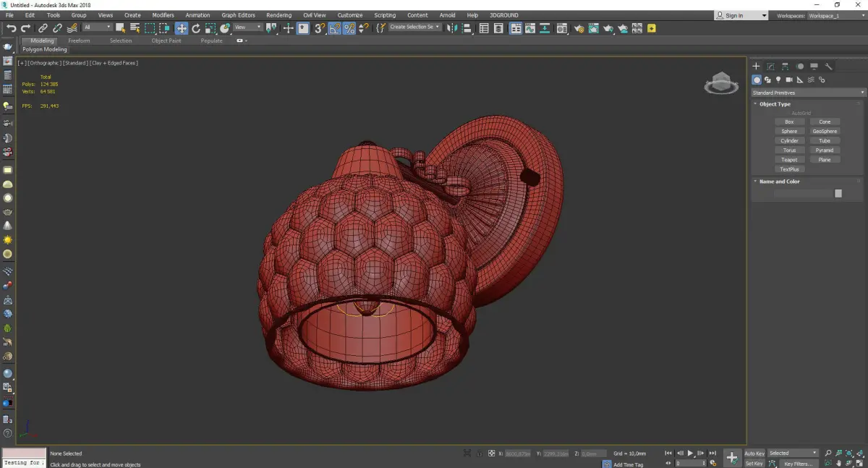Toggle Angle Snap button
The image size is (868, 468).
pos(334,28)
